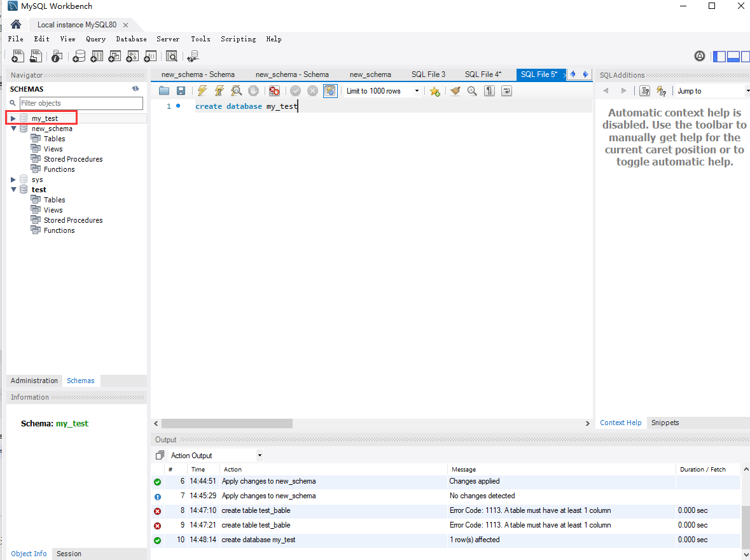This screenshot has height=560, width=750.
Task: Collapse the test schema node
Action: [x=13, y=190]
